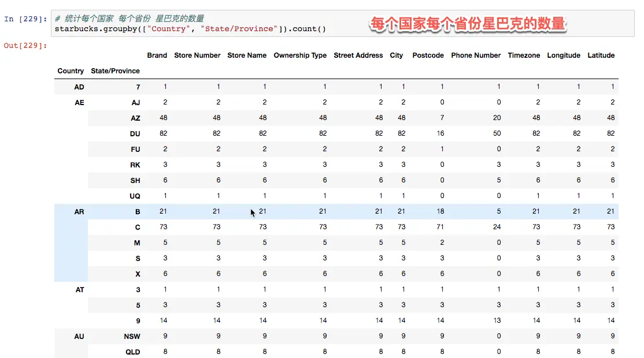
Task: Select the C state row label
Action: (x=138, y=227)
